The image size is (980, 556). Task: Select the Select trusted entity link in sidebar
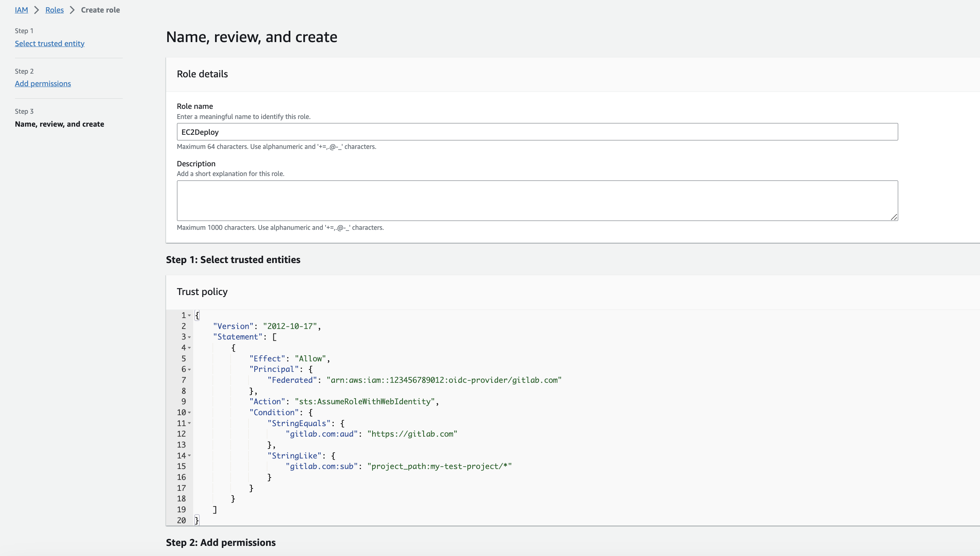click(x=49, y=43)
